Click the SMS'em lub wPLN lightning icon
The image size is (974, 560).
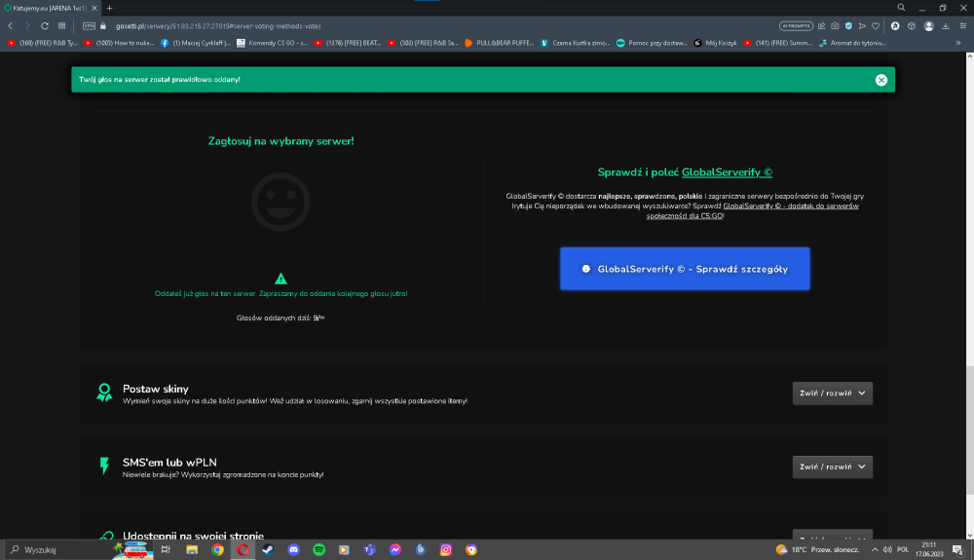[x=104, y=466]
